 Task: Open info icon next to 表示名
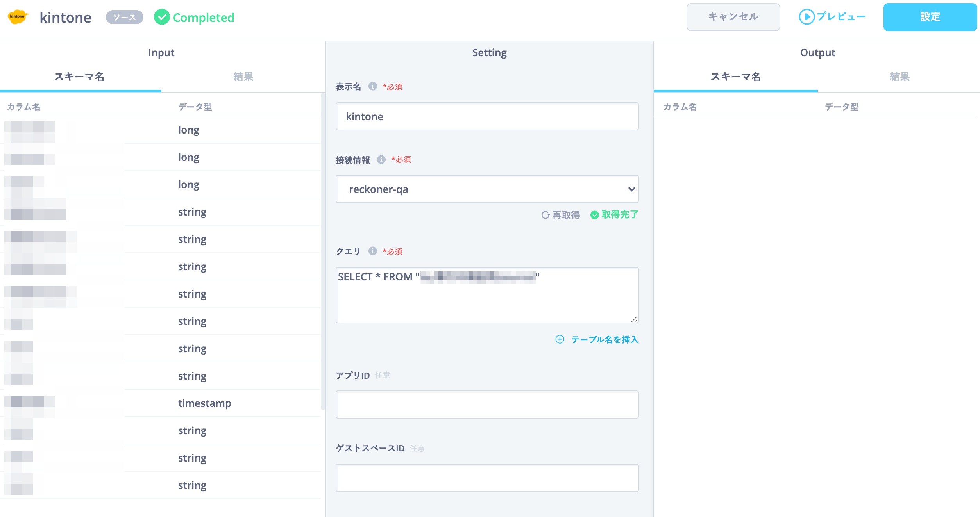pyautogui.click(x=373, y=86)
